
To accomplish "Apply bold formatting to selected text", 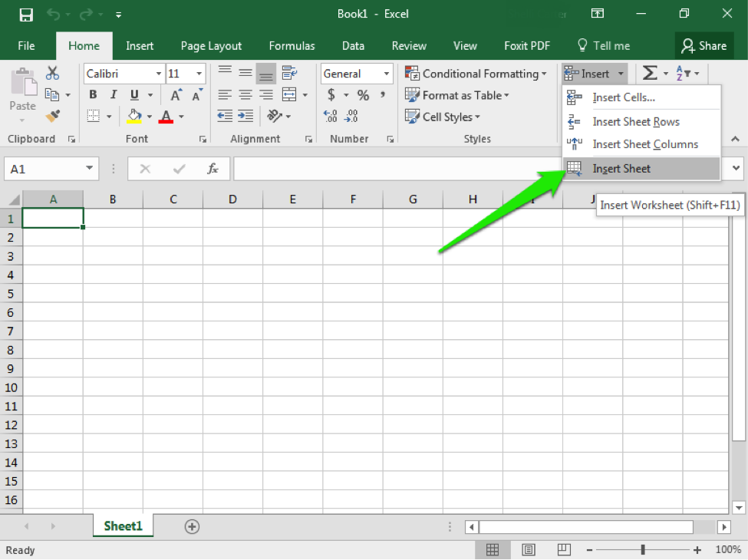I will pos(92,94).
